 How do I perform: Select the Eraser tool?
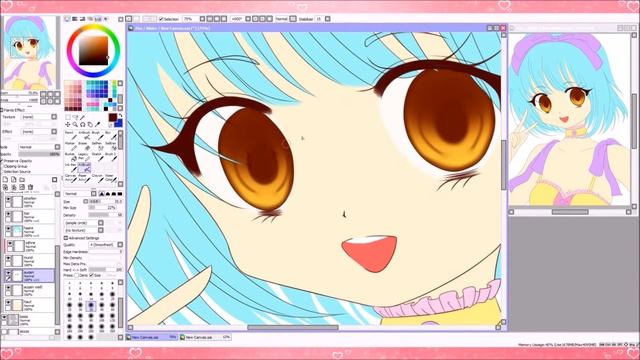tap(84, 147)
